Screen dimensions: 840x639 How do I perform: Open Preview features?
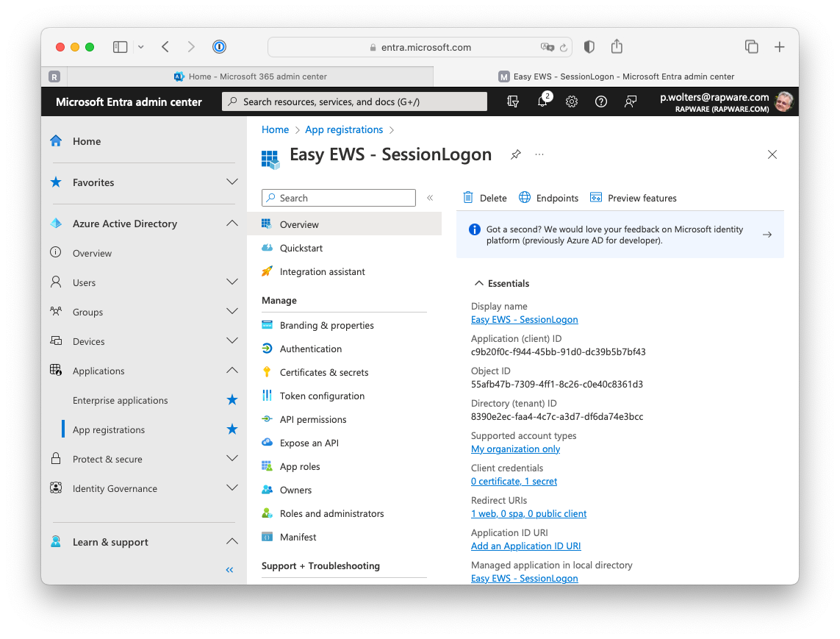tap(633, 198)
